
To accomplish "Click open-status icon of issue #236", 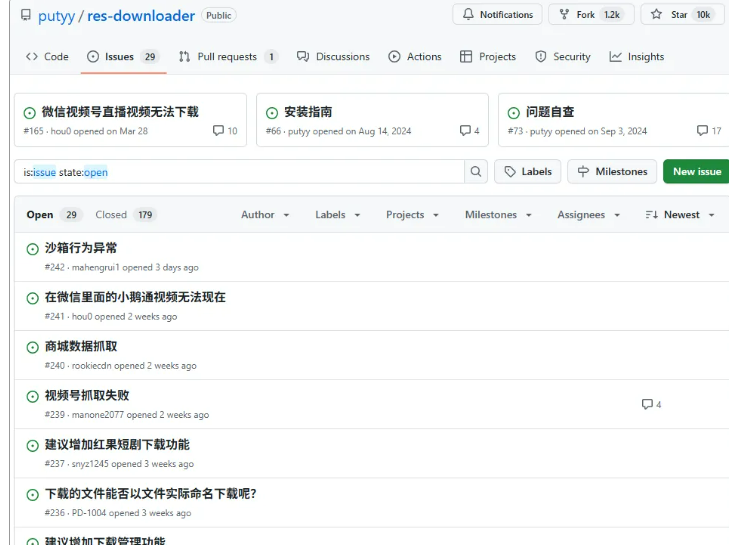I will pyautogui.click(x=33, y=495).
